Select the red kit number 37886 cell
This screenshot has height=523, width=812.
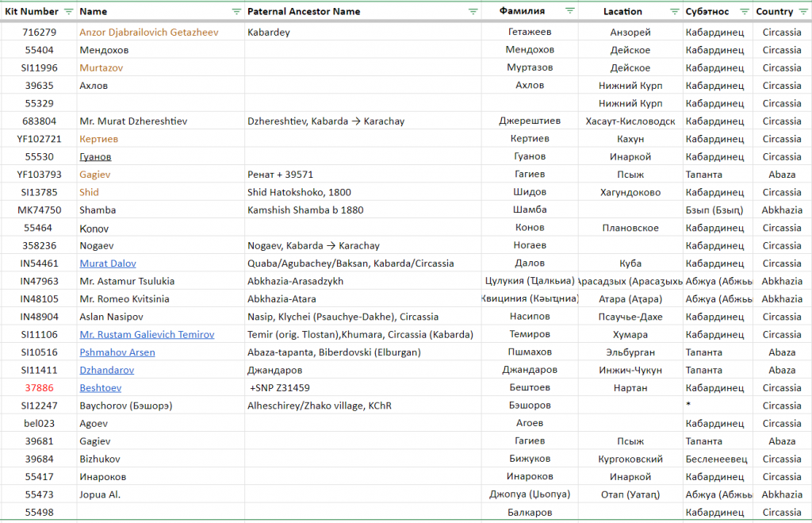click(39, 388)
